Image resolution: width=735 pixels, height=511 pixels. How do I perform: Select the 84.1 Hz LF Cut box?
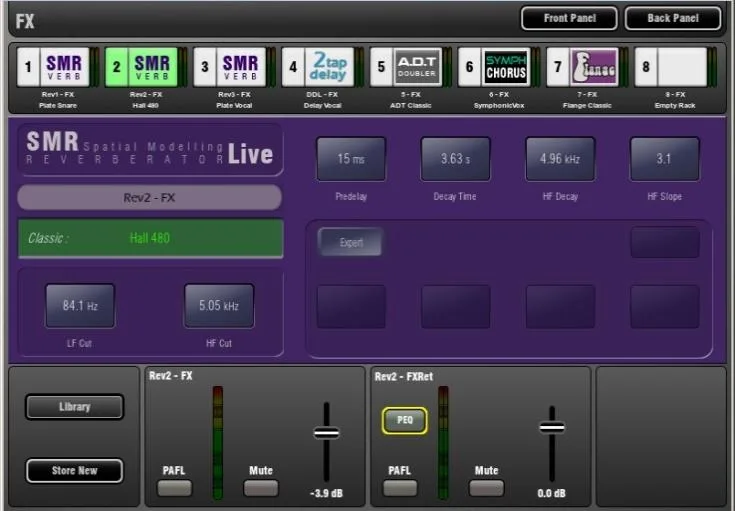(x=80, y=306)
